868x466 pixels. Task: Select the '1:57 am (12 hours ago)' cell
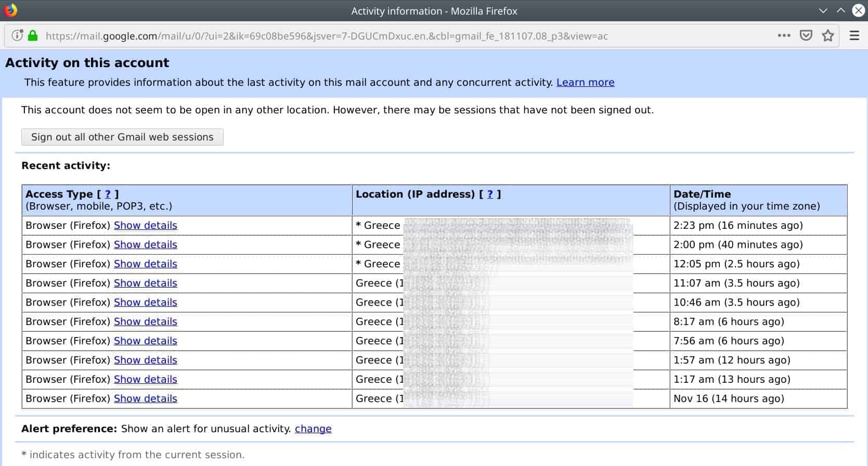click(x=758, y=360)
